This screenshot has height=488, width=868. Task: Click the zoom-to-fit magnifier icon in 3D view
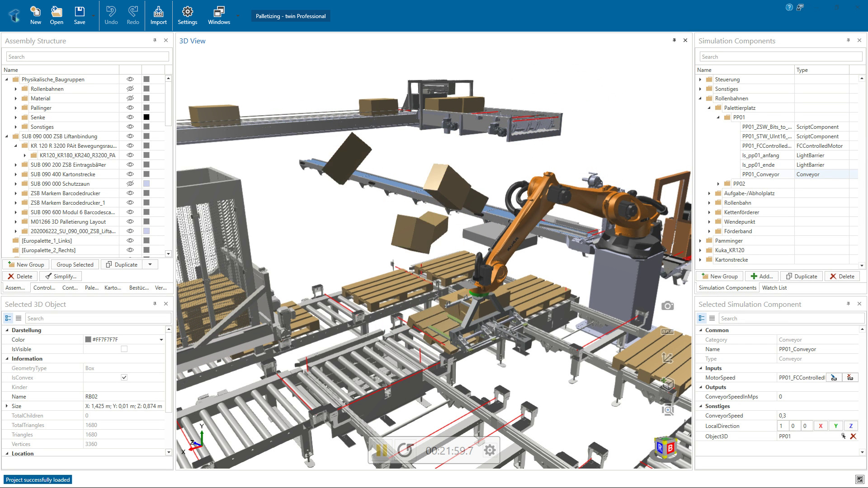(x=668, y=410)
